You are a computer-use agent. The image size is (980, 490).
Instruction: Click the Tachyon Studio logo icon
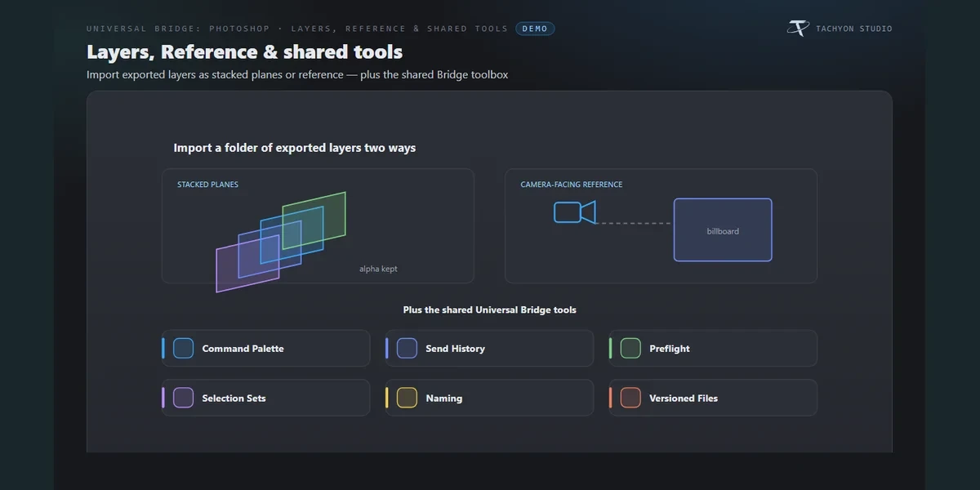click(798, 29)
